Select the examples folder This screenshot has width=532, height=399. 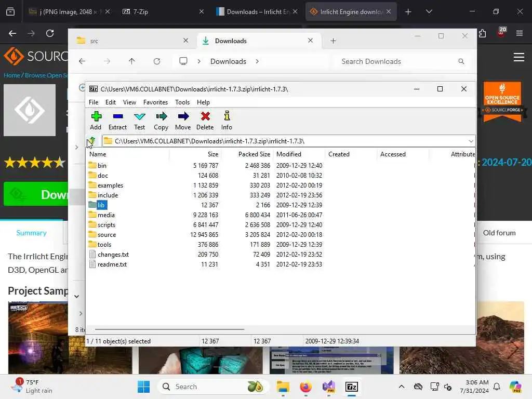pos(110,185)
